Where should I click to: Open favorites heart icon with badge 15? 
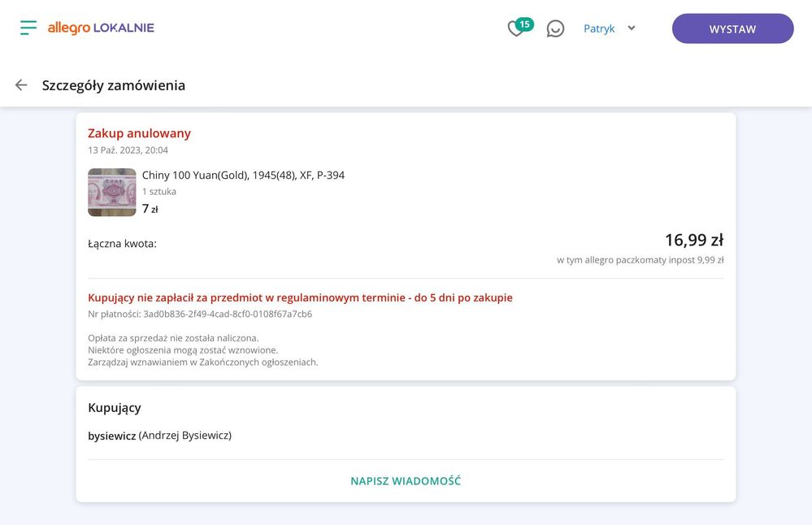tap(520, 28)
